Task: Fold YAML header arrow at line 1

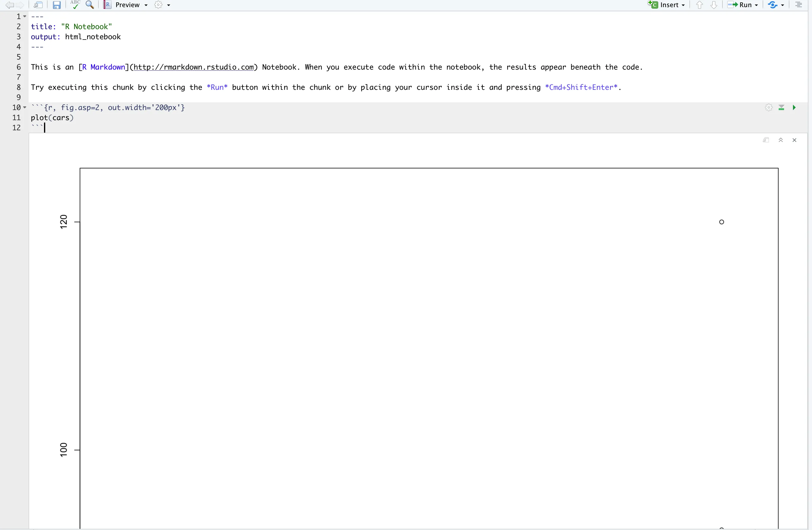Action: tap(25, 16)
